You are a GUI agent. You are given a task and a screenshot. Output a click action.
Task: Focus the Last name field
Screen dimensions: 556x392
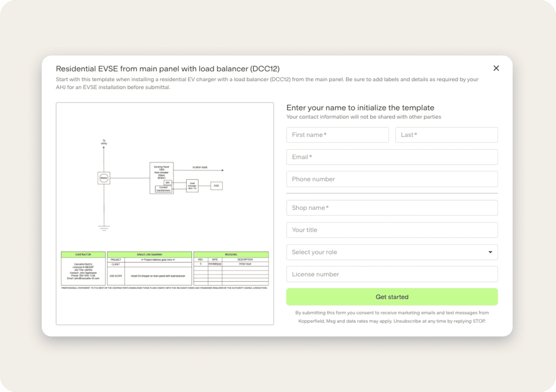pyautogui.click(x=446, y=135)
